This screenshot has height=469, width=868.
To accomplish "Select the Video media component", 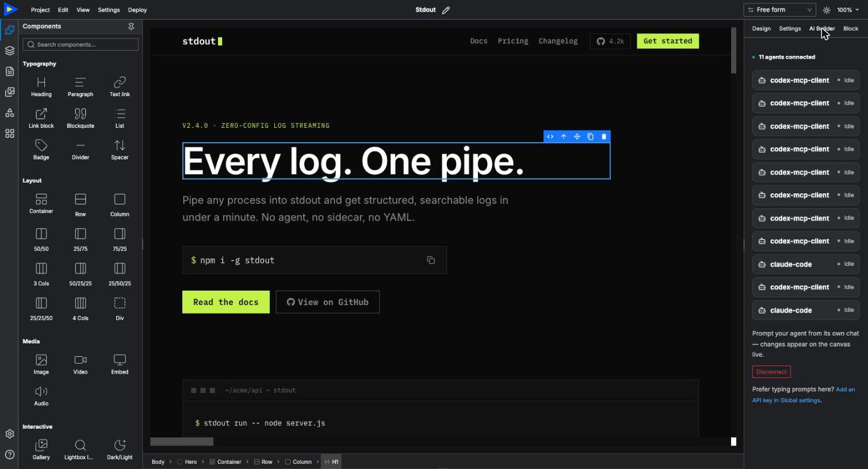I will [81, 365].
